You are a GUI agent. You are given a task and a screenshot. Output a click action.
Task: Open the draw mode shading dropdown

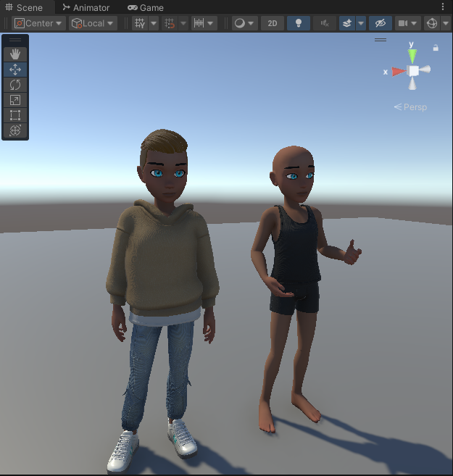click(x=244, y=23)
